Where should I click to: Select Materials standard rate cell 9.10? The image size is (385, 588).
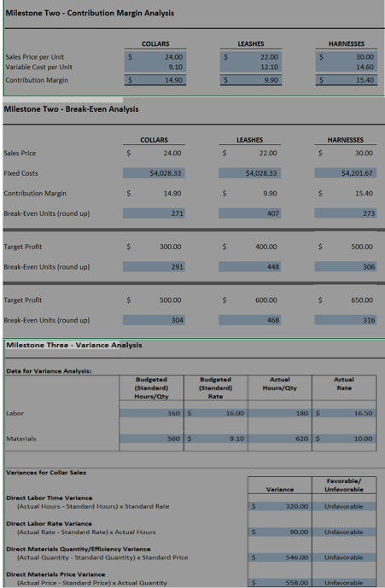click(216, 439)
